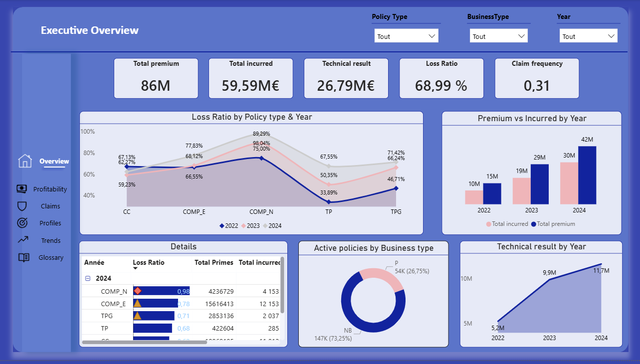Click the Trends arrow icon

[23, 240]
